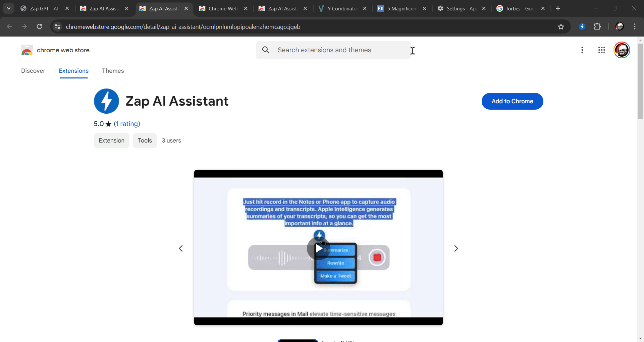644x342 pixels.
Task: Open site information icon in address bar
Action: (x=57, y=26)
